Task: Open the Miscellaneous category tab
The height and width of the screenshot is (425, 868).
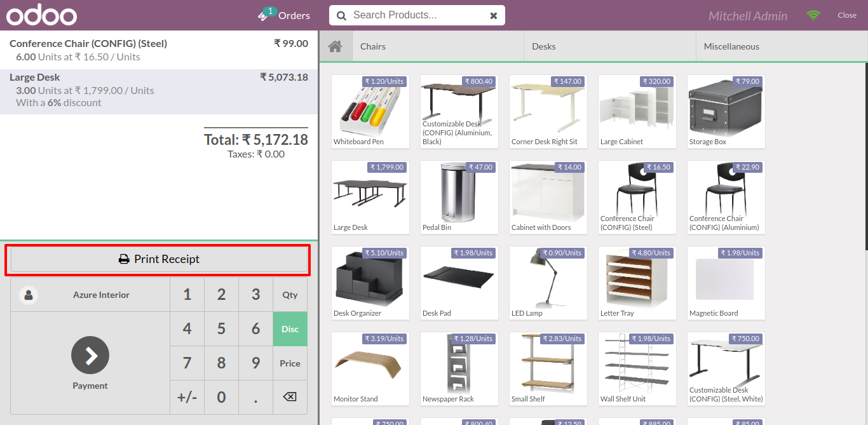Action: pos(782,46)
